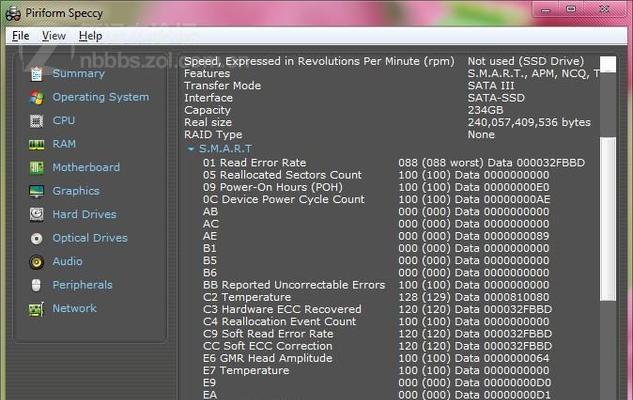View Motherboard details
The width and height of the screenshot is (633, 400).
[86, 167]
